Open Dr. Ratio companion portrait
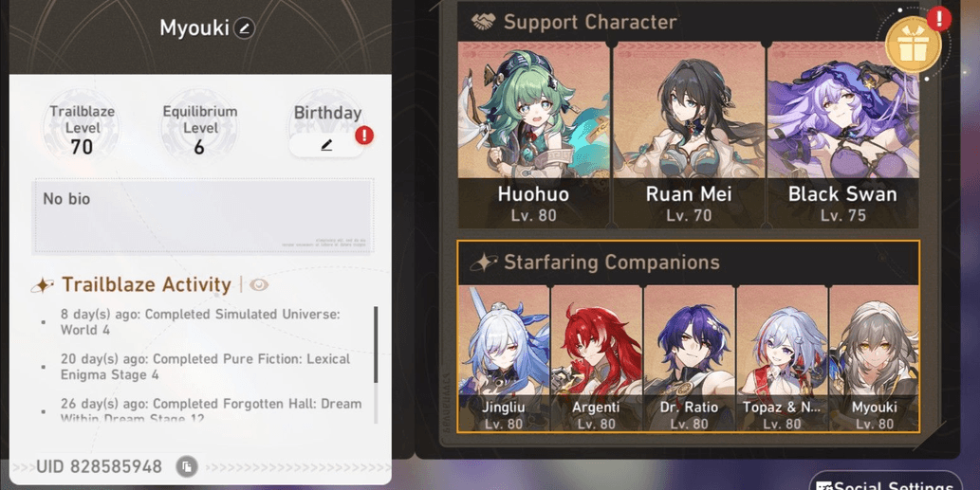 689,358
